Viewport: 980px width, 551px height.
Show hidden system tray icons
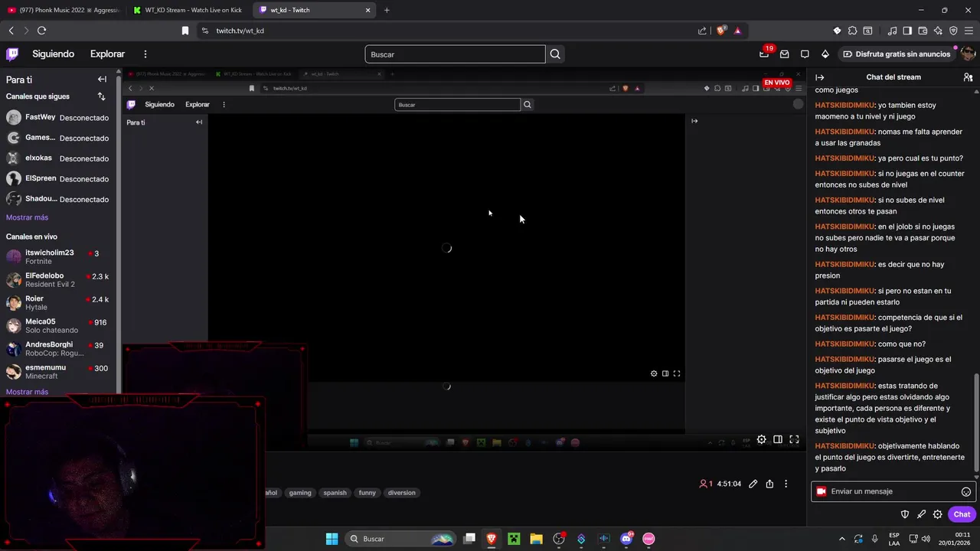842,539
